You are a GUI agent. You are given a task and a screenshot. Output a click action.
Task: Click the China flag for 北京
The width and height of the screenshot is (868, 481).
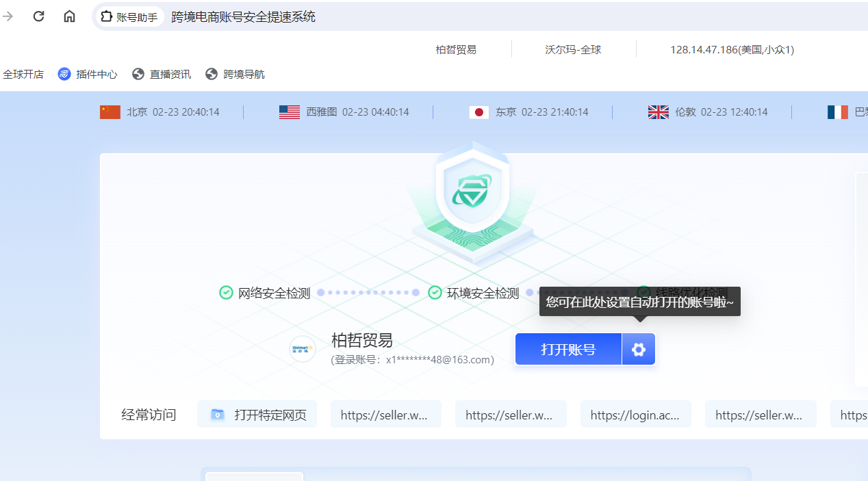[x=110, y=112]
